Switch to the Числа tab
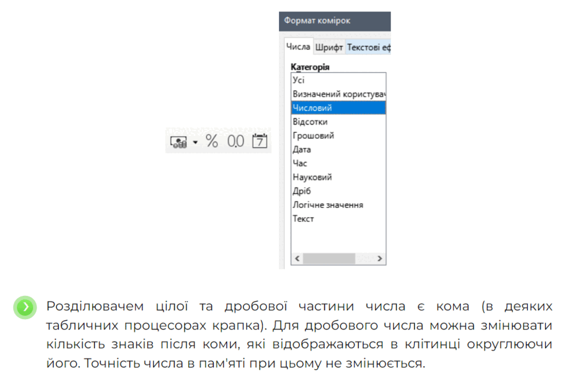 pos(298,47)
